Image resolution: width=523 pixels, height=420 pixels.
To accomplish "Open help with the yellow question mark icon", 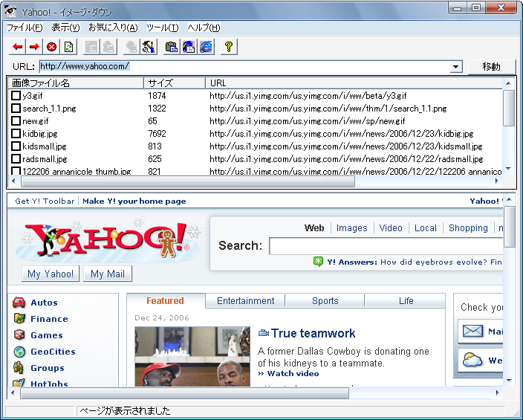I will tap(229, 47).
